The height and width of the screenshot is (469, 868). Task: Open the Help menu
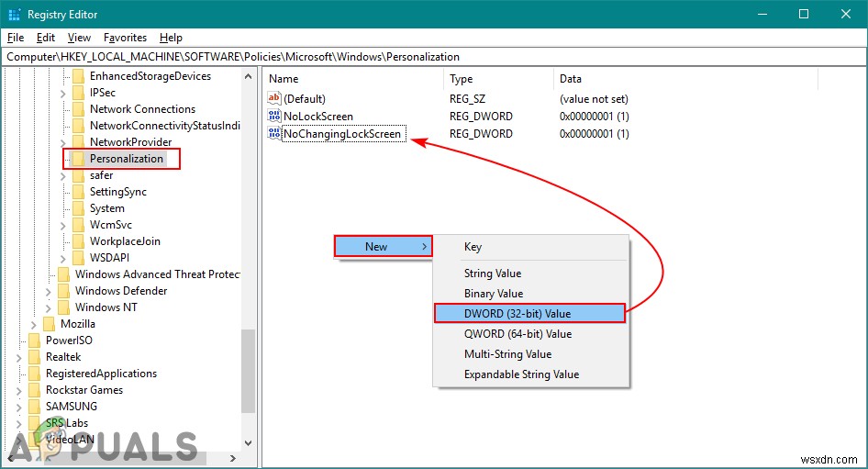click(171, 38)
